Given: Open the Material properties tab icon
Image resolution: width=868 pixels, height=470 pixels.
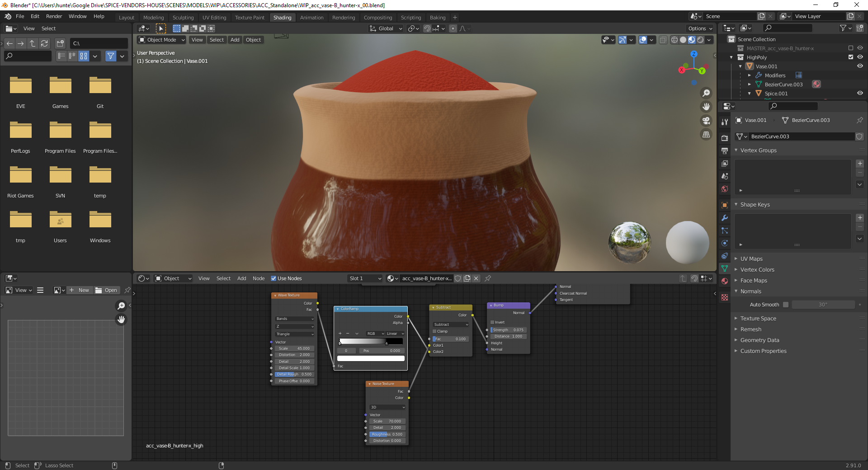Looking at the screenshot, I should 725,281.
